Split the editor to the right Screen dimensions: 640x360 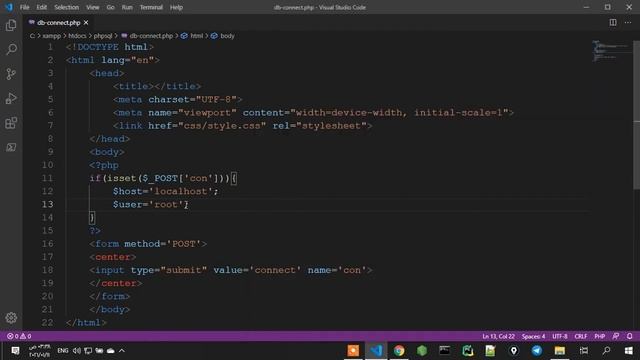[613, 22]
